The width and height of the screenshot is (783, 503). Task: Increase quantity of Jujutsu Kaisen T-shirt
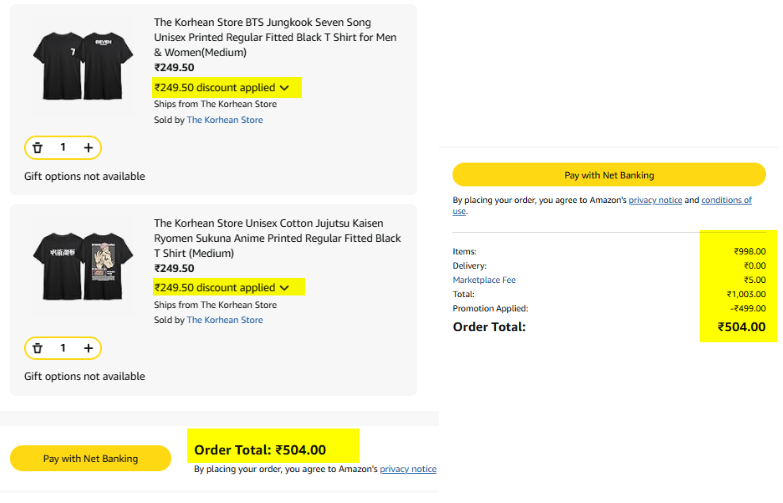pyautogui.click(x=88, y=349)
